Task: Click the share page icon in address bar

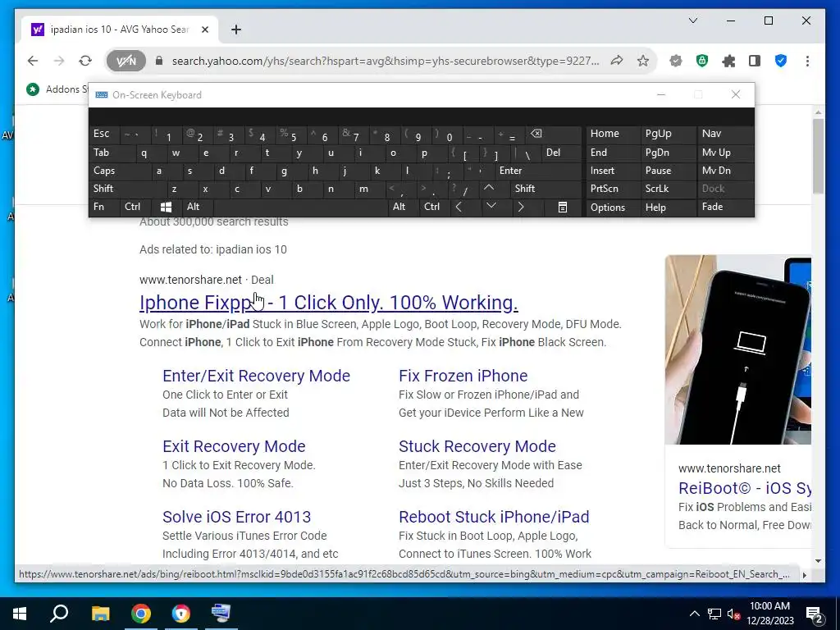Action: tap(617, 61)
